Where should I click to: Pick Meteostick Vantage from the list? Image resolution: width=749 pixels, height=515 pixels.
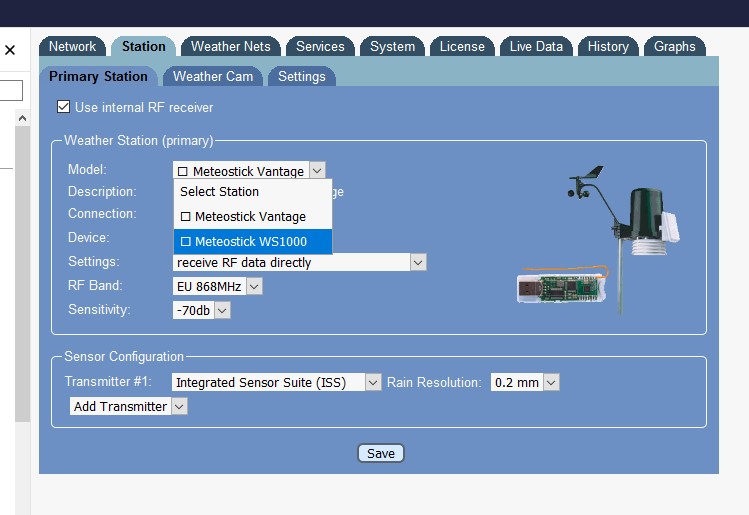point(253,216)
